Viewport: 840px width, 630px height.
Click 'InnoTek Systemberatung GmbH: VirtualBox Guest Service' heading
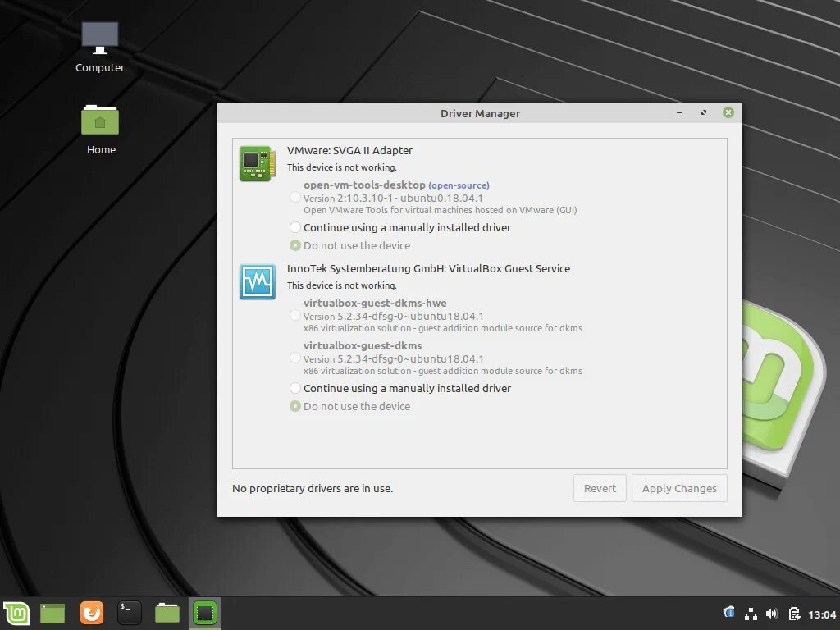(428, 268)
